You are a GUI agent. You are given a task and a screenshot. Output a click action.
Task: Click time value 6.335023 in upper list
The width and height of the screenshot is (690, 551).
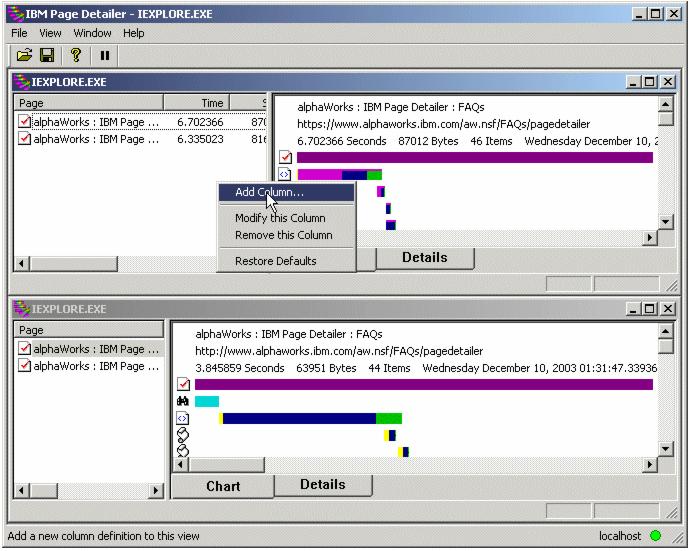click(200, 139)
